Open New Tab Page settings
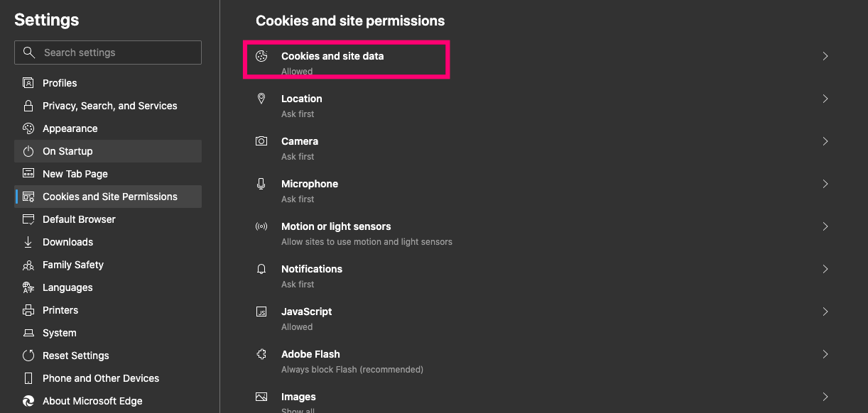 point(75,174)
